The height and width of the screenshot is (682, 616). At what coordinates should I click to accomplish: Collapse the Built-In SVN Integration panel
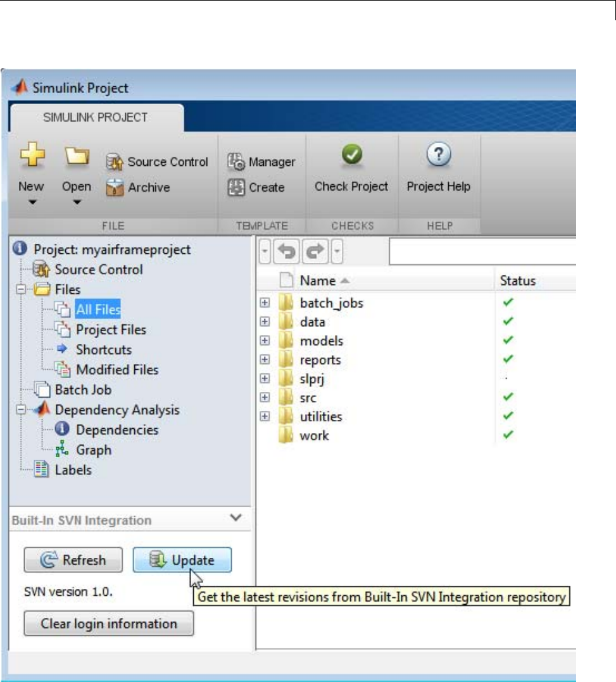(236, 517)
